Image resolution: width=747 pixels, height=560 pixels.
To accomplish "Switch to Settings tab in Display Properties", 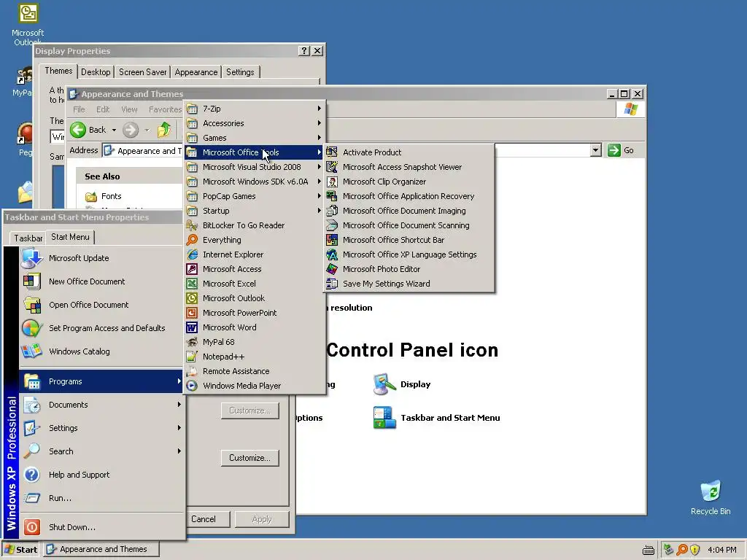I will coord(240,72).
